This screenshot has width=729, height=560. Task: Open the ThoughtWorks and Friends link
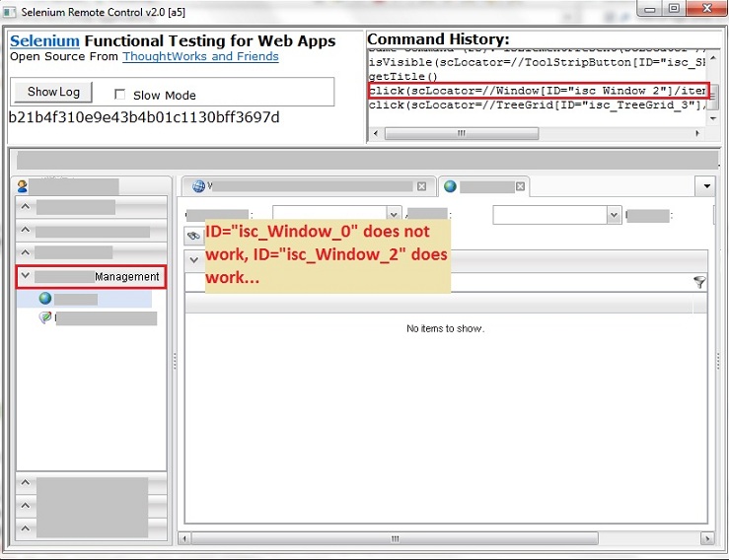click(x=200, y=56)
